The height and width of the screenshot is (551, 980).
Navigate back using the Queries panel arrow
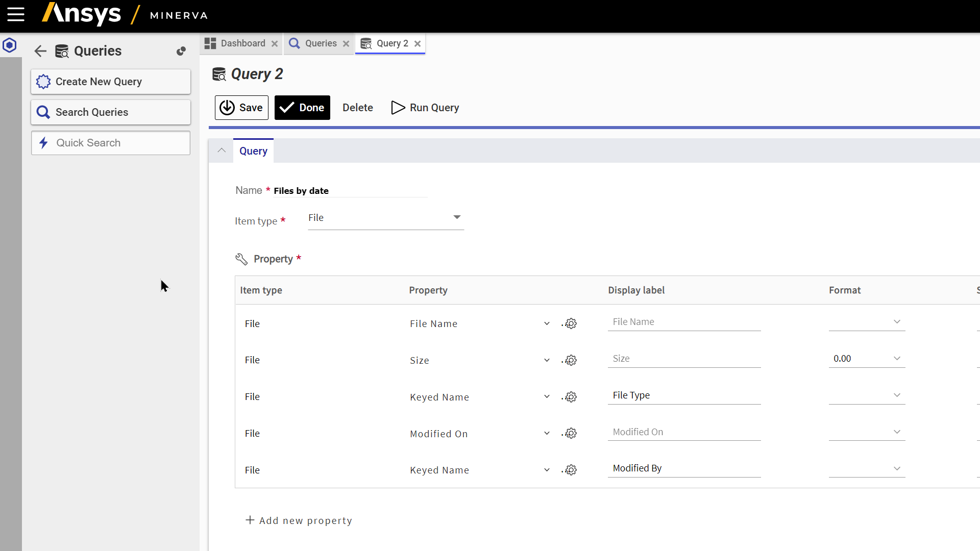[40, 51]
